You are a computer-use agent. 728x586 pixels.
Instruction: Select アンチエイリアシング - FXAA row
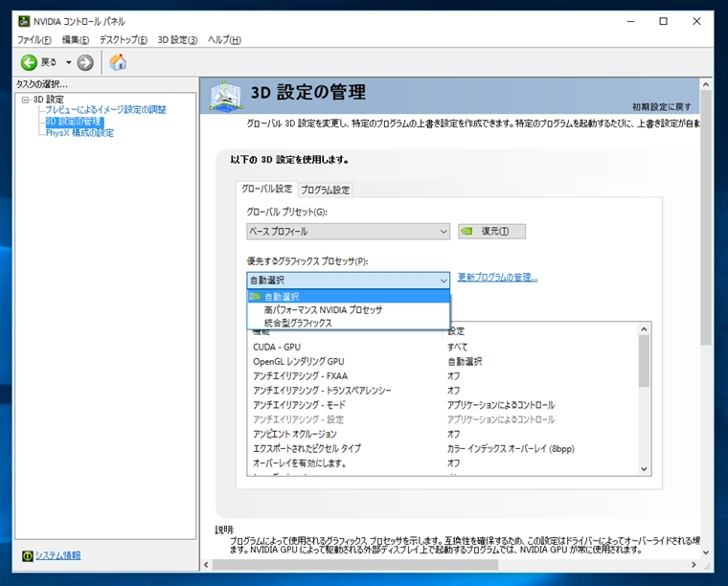(444, 375)
